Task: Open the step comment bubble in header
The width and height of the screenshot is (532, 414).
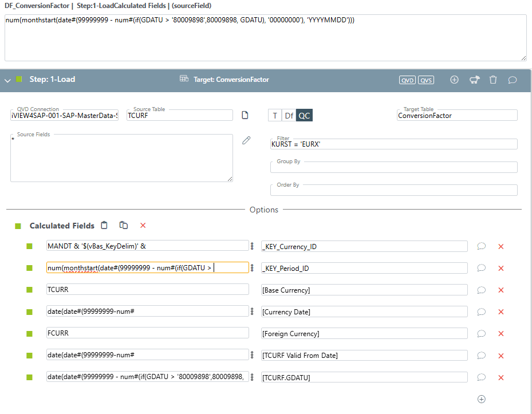Action: click(x=513, y=80)
